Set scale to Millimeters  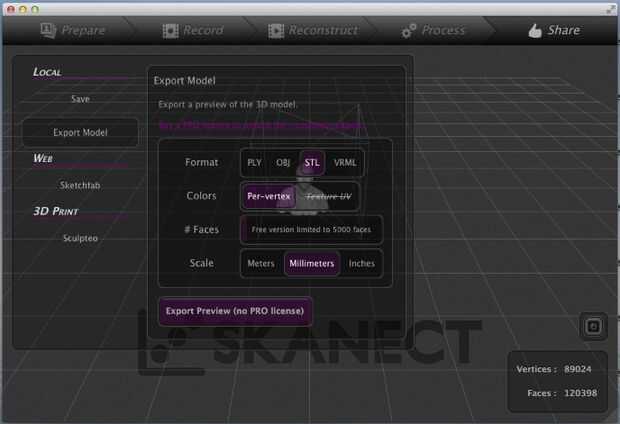pyautogui.click(x=312, y=263)
